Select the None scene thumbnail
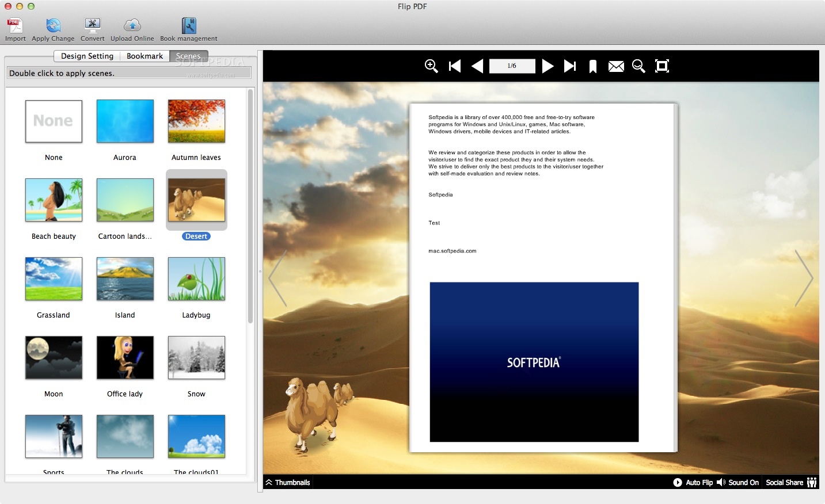The width and height of the screenshot is (825, 504). [54, 121]
